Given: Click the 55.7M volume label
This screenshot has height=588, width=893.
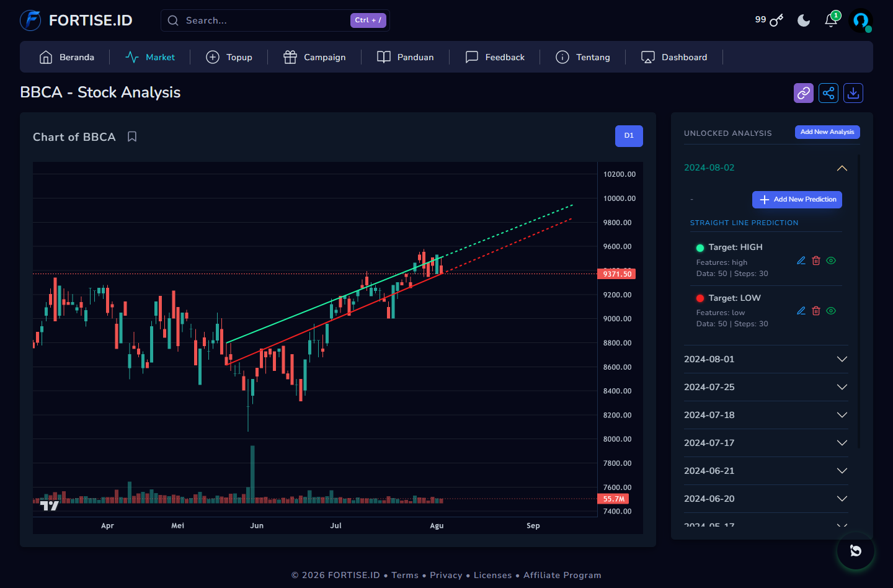Looking at the screenshot, I should tap(613, 499).
